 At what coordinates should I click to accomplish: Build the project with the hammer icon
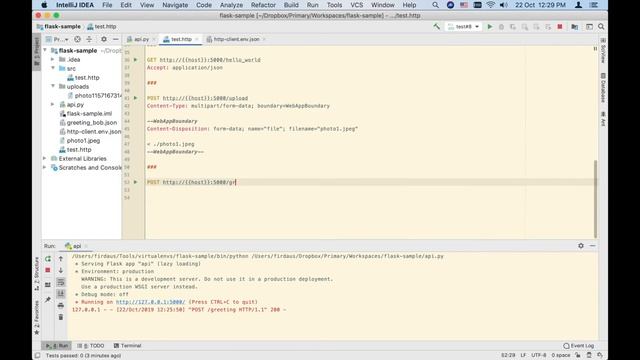[x=436, y=27]
